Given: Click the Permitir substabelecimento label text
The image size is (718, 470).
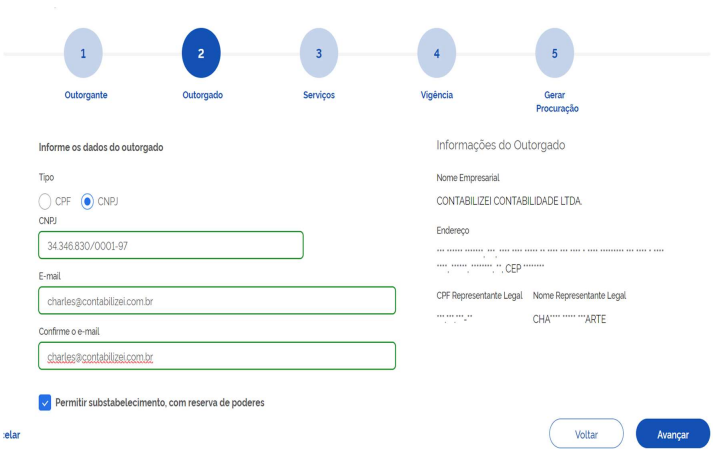Looking at the screenshot, I should click(160, 403).
